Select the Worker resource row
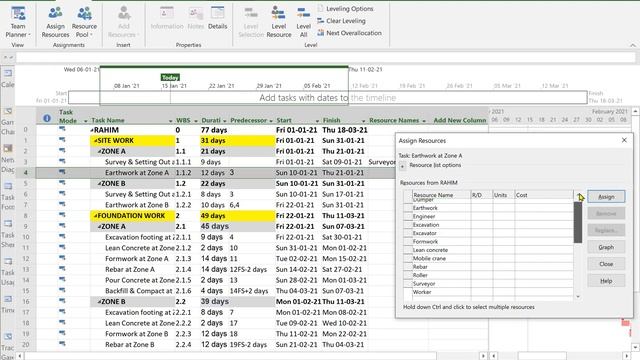This screenshot has width=640, height=360. (488, 292)
